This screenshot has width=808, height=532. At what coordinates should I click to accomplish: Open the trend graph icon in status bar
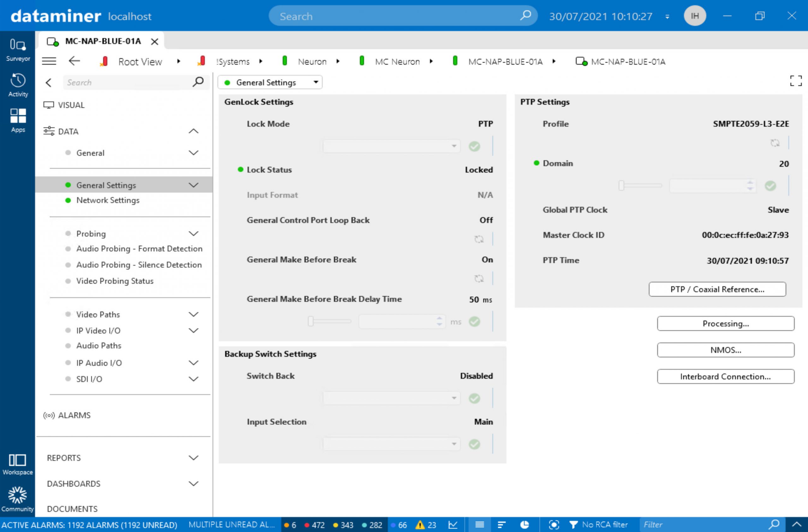click(x=453, y=524)
